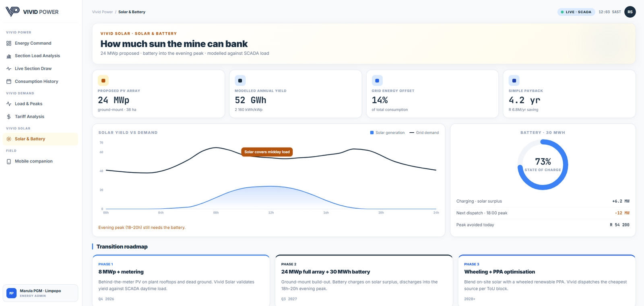Navigate to Tariff Analysis

coord(40,117)
